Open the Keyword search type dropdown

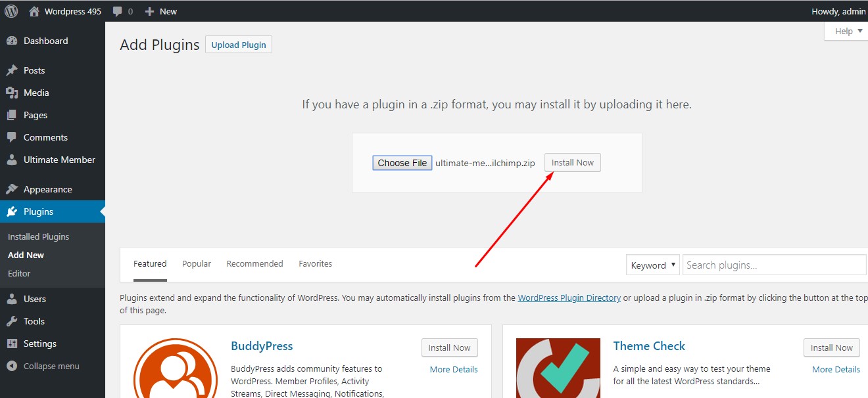click(653, 265)
